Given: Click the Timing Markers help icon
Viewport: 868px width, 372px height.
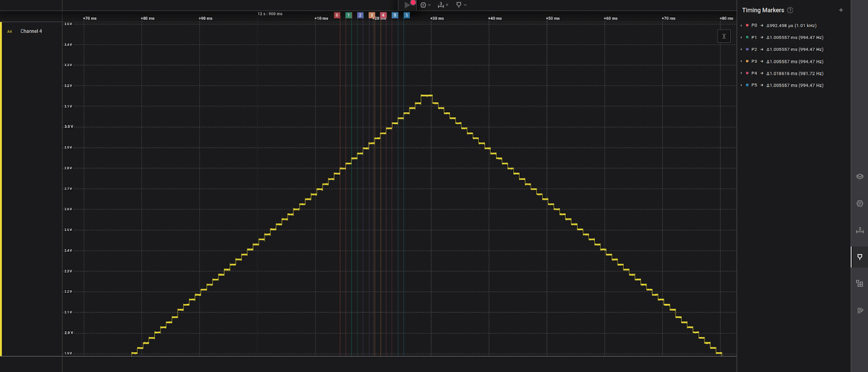Looking at the screenshot, I should pos(790,10).
